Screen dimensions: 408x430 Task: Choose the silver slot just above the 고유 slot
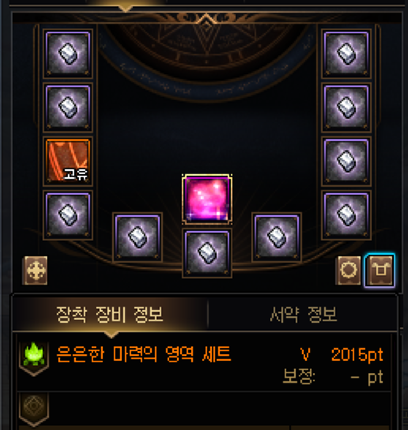click(x=68, y=107)
